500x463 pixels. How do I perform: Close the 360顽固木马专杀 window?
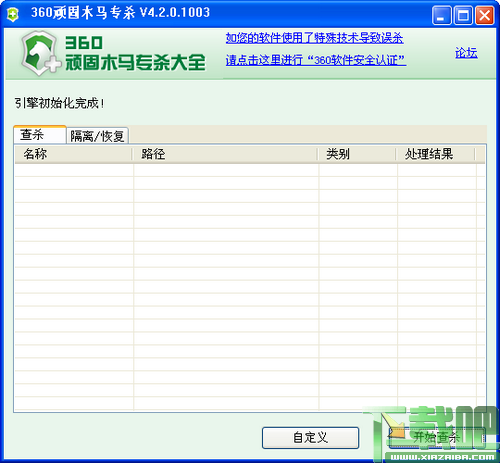pos(484,15)
